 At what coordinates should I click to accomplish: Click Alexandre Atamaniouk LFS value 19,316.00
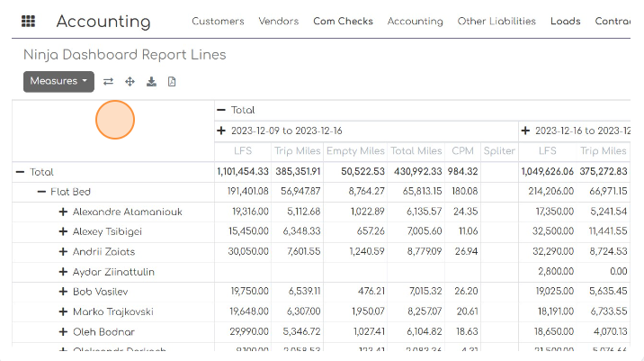pos(250,212)
